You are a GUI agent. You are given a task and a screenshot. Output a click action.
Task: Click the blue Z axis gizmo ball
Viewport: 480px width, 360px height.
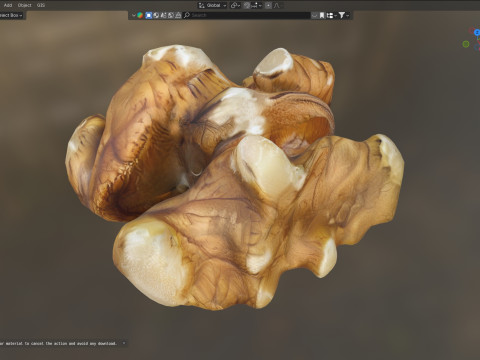coord(477,32)
